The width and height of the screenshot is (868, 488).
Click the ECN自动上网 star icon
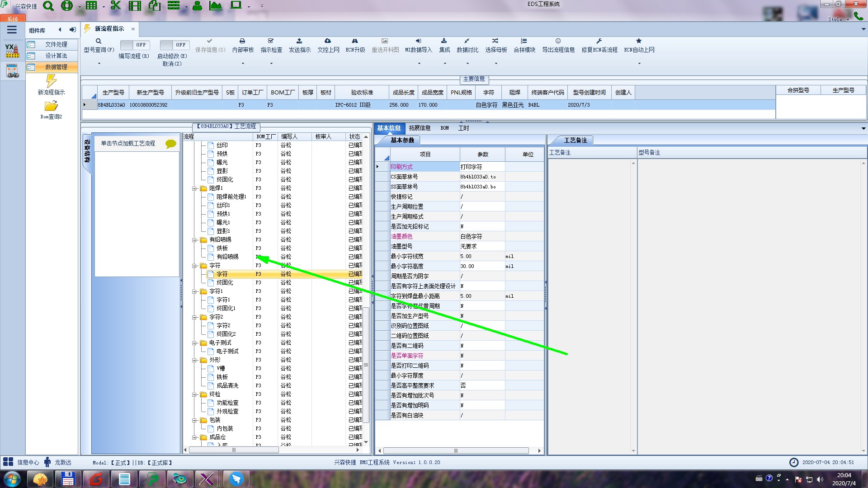(639, 41)
